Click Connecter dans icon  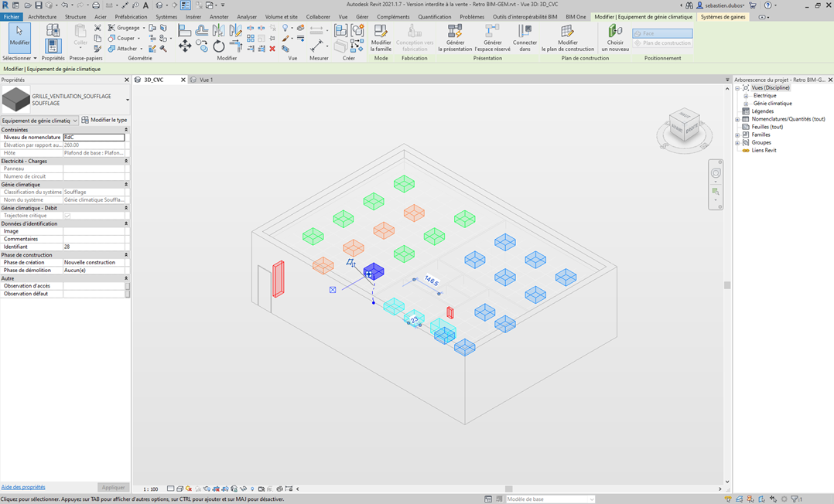coord(525,37)
